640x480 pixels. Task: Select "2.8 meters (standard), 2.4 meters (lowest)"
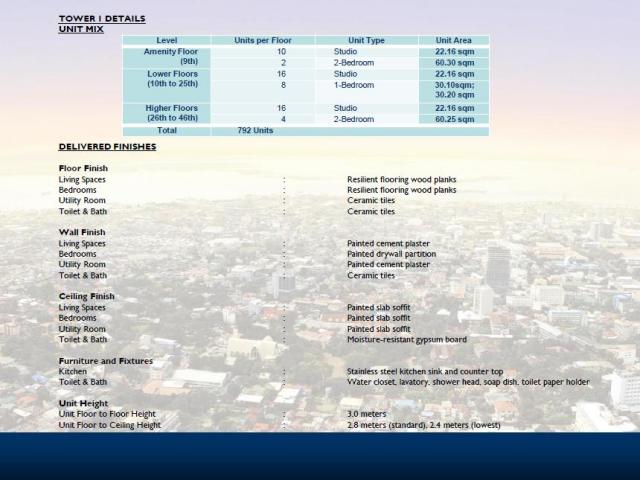click(424, 425)
